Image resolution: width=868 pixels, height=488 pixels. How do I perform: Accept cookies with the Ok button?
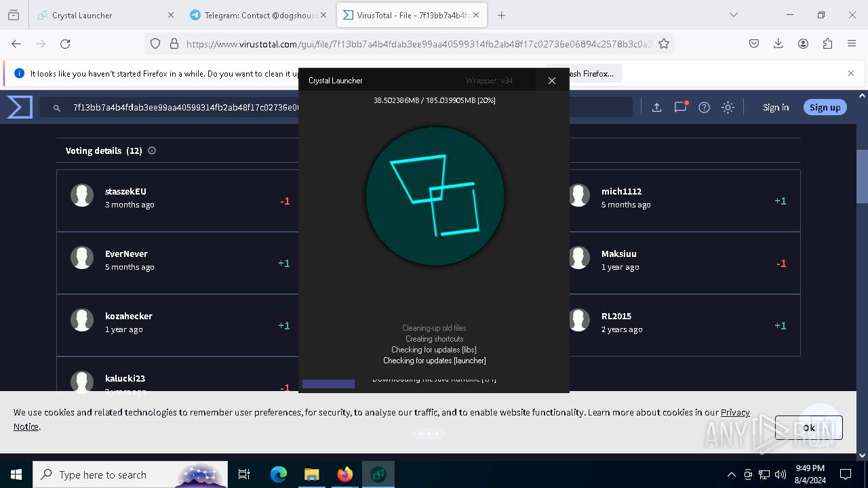(808, 428)
